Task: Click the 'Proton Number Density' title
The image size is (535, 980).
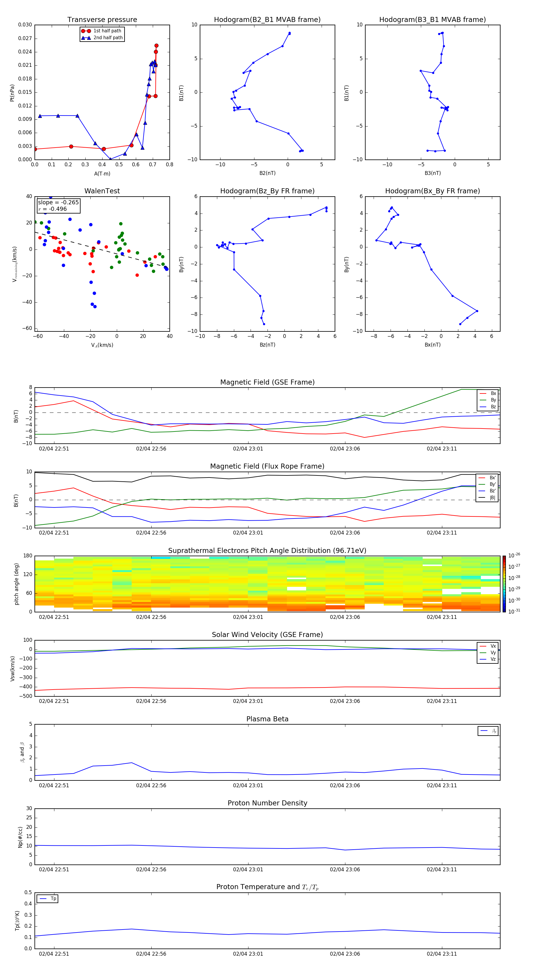Action: click(x=267, y=804)
